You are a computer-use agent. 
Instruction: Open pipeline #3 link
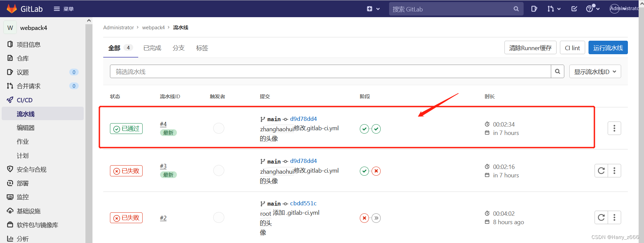click(163, 166)
